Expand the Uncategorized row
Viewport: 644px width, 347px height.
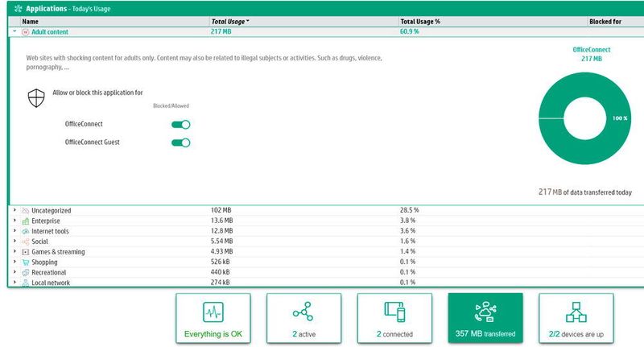point(14,210)
